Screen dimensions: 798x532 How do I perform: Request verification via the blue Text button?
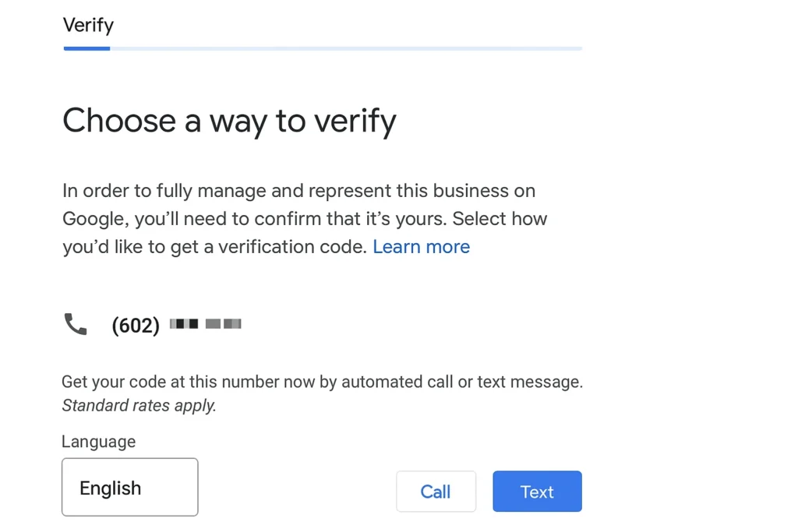[536, 491]
